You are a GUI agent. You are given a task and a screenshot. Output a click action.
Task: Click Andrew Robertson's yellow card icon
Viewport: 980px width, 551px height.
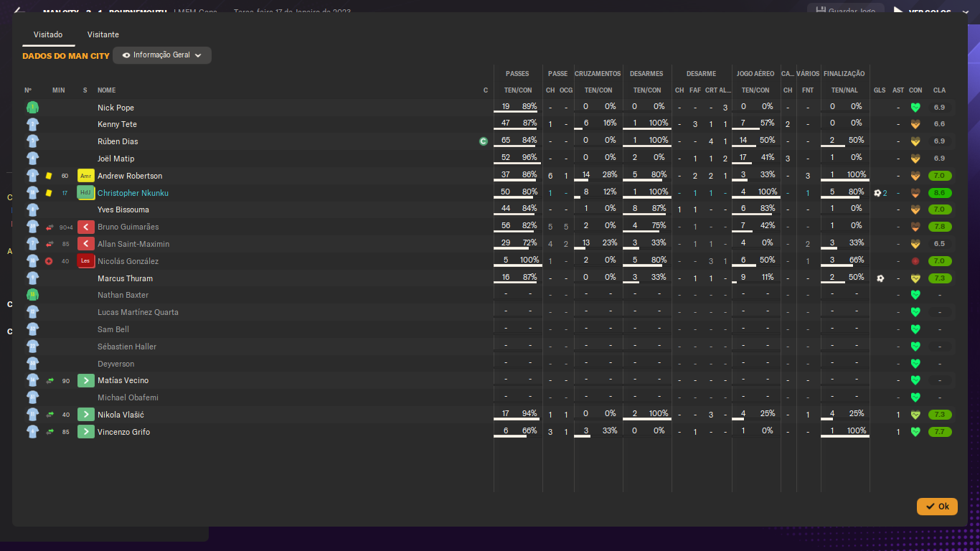coord(49,176)
